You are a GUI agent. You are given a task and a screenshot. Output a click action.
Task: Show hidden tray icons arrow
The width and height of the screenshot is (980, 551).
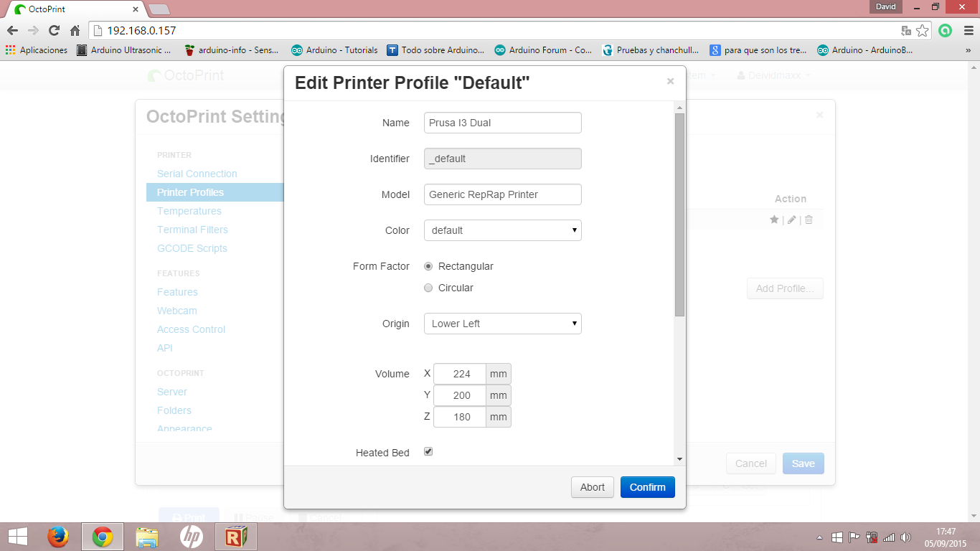point(820,537)
